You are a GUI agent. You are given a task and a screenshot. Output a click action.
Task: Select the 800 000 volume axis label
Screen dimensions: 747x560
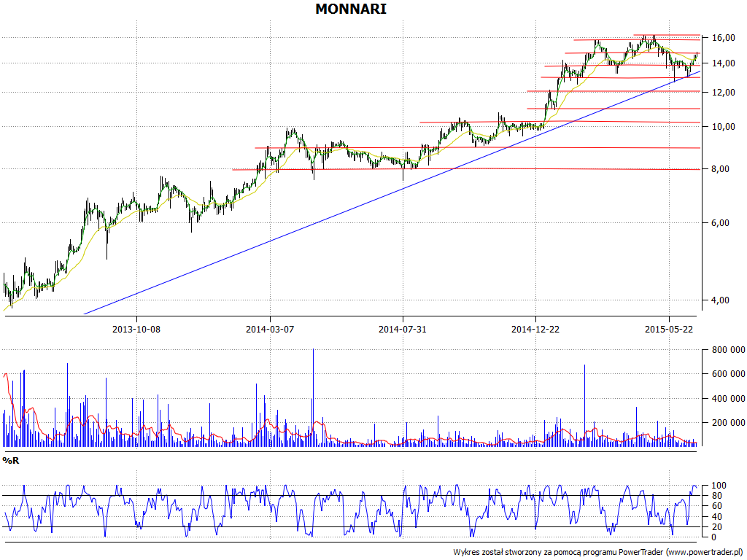coord(729,351)
